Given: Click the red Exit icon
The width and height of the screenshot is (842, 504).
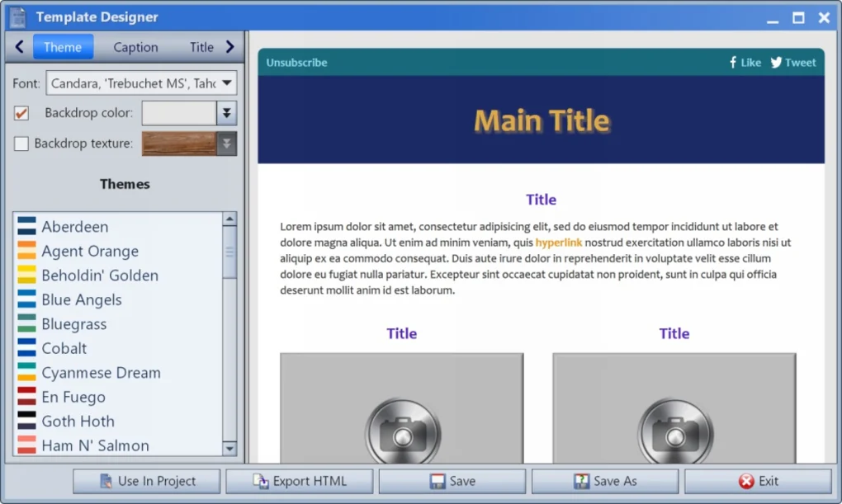Looking at the screenshot, I should (745, 481).
